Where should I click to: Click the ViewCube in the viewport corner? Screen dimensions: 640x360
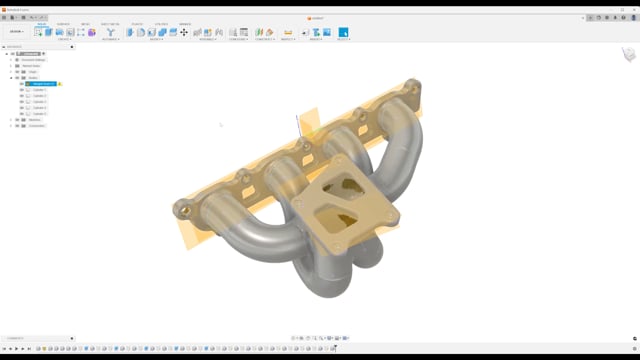pos(629,54)
